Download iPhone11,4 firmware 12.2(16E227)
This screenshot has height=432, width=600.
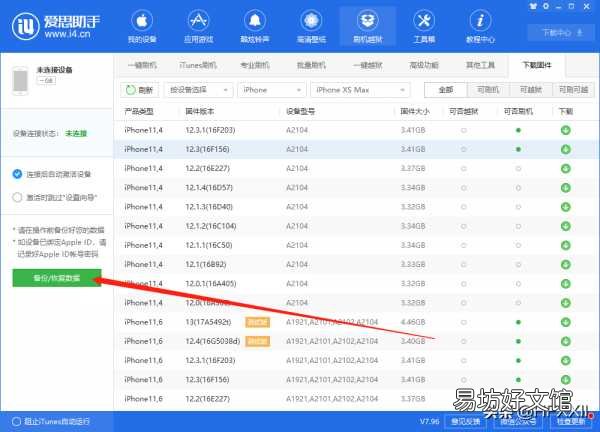566,168
